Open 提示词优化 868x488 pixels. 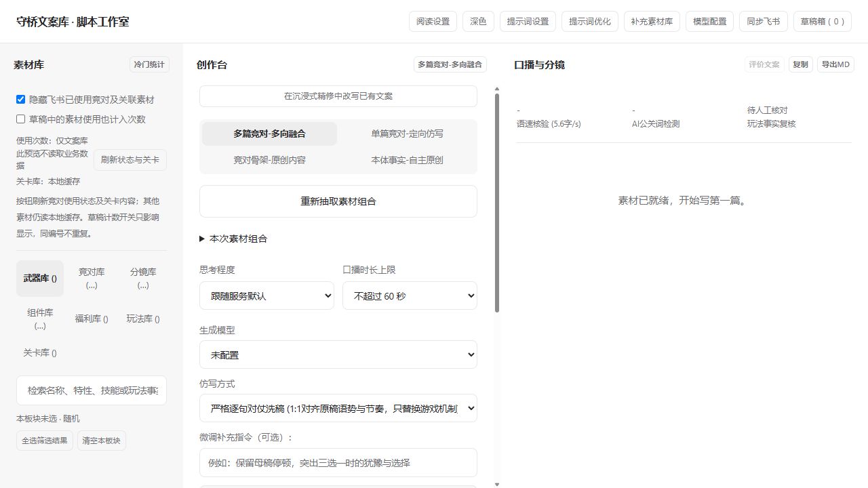(x=590, y=22)
